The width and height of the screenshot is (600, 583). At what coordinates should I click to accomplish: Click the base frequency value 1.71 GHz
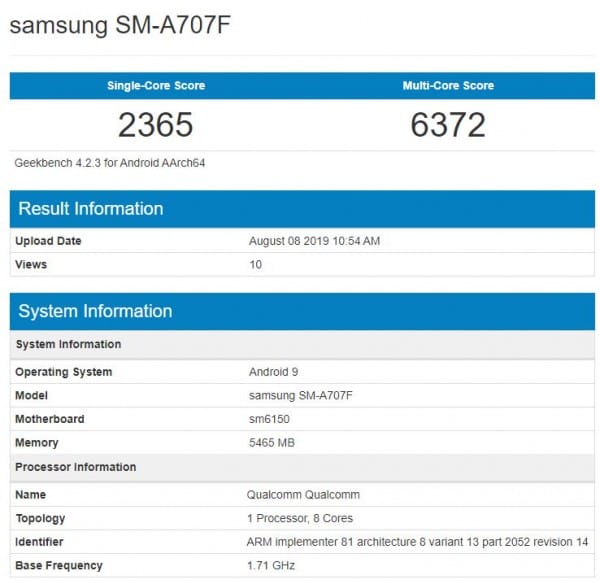[272, 566]
